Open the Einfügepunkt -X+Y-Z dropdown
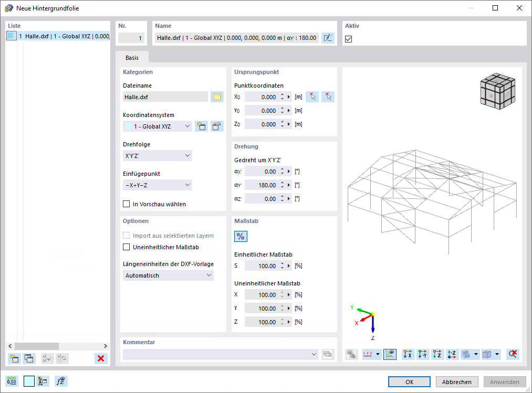This screenshot has width=532, height=393. tap(158, 185)
